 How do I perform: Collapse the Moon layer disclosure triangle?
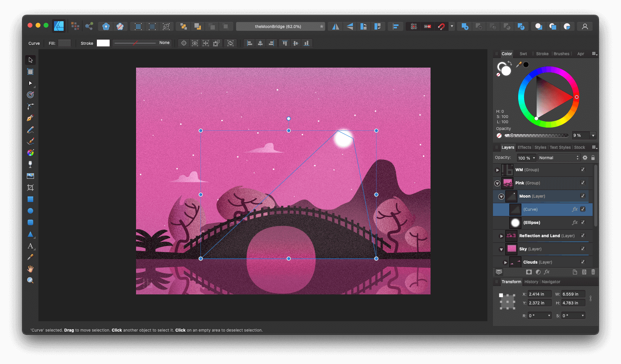tap(501, 196)
